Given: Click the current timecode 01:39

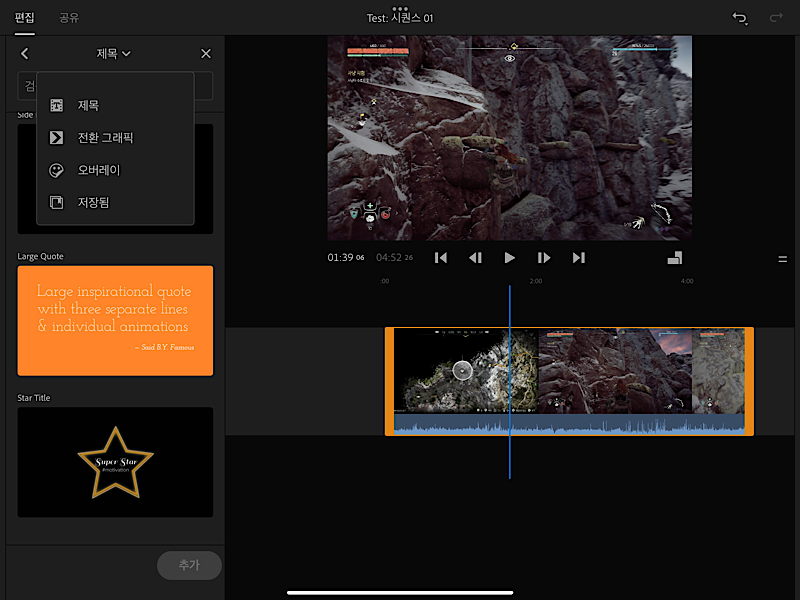Looking at the screenshot, I should (346, 258).
